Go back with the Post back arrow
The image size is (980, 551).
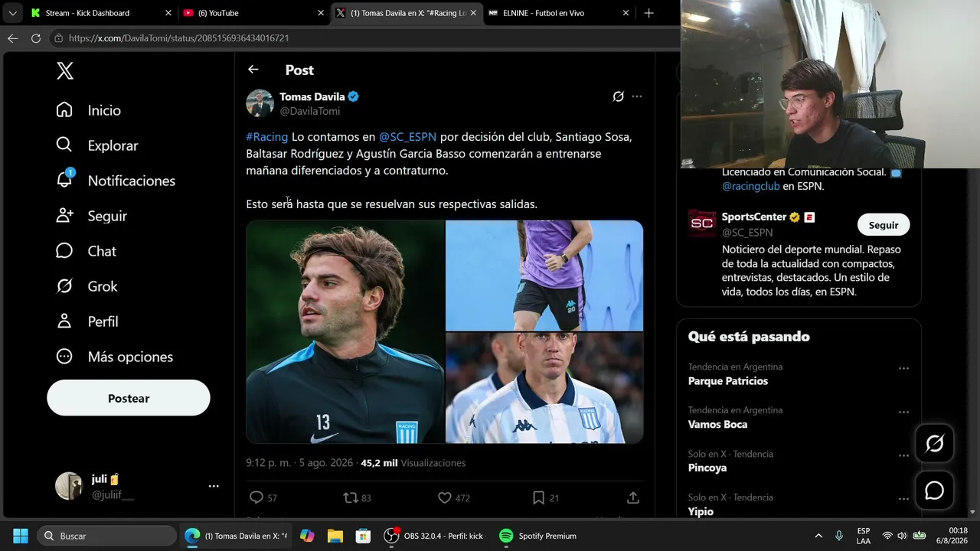coord(253,70)
